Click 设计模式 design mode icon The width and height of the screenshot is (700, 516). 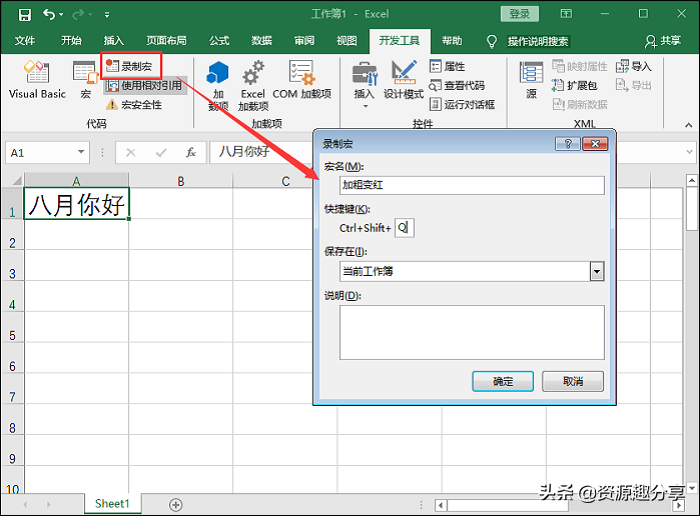pos(404,79)
